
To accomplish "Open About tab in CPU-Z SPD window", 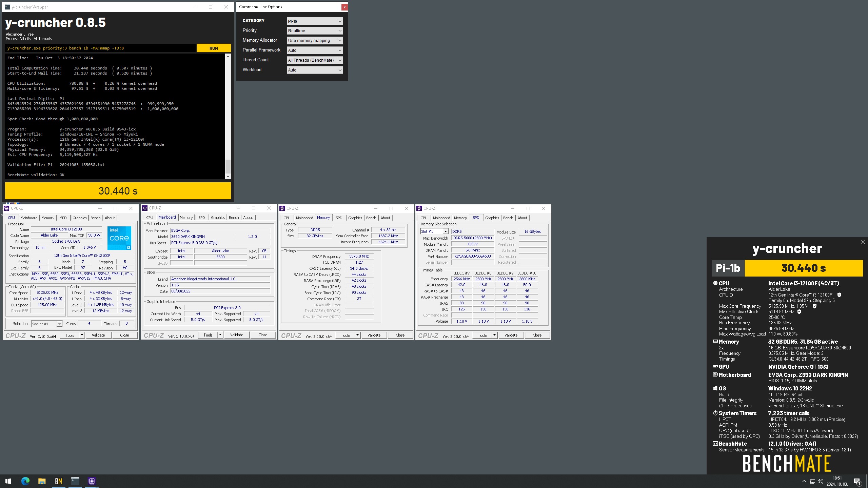I will [x=522, y=218].
